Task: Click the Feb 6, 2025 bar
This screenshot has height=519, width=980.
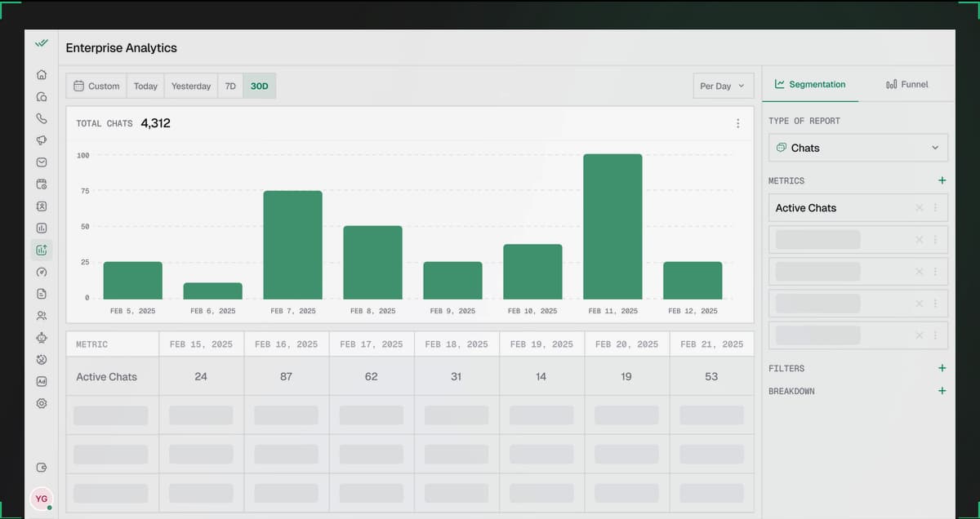Action: click(213, 291)
